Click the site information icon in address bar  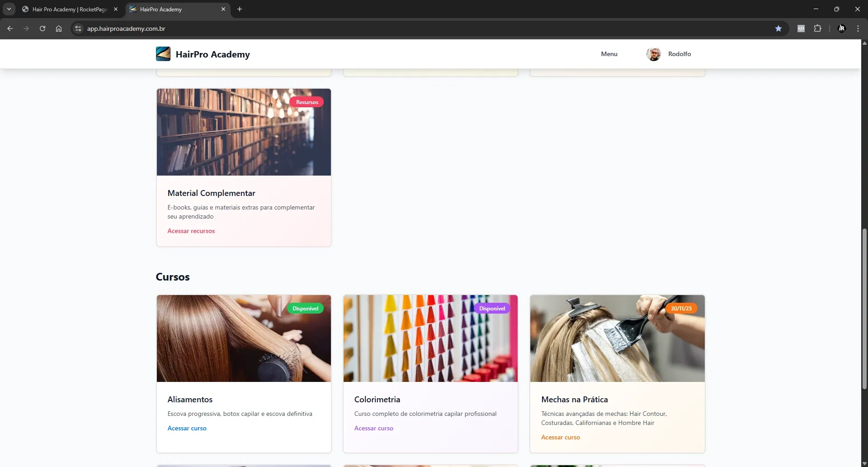(x=78, y=29)
